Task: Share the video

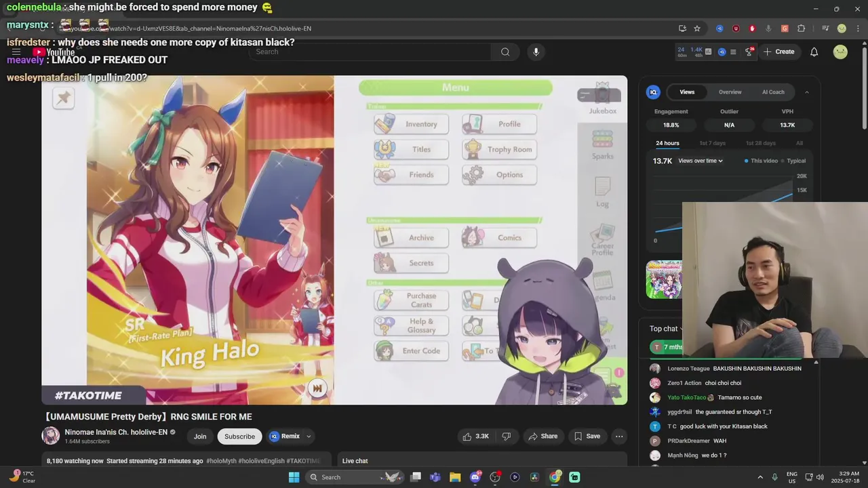Action: (x=542, y=436)
